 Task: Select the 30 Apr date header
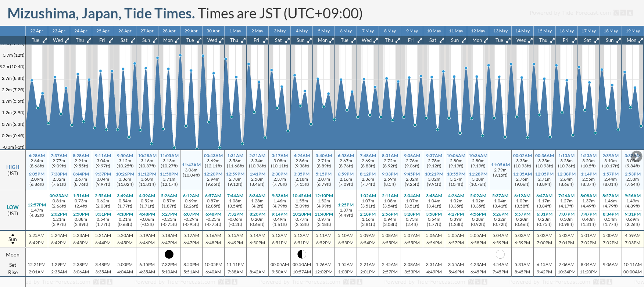tap(213, 31)
